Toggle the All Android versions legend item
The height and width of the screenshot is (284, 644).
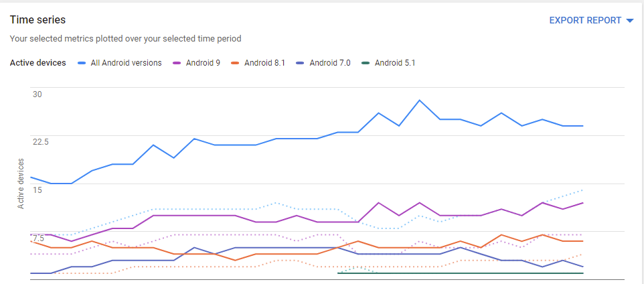pyautogui.click(x=120, y=63)
